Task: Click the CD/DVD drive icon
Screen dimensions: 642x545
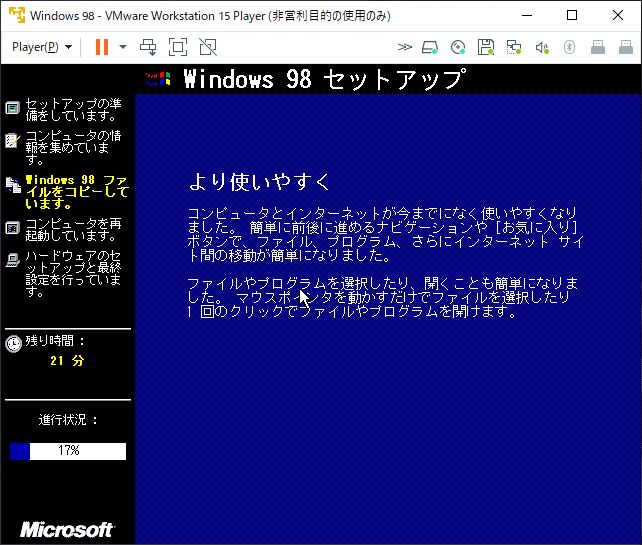Action: click(458, 47)
